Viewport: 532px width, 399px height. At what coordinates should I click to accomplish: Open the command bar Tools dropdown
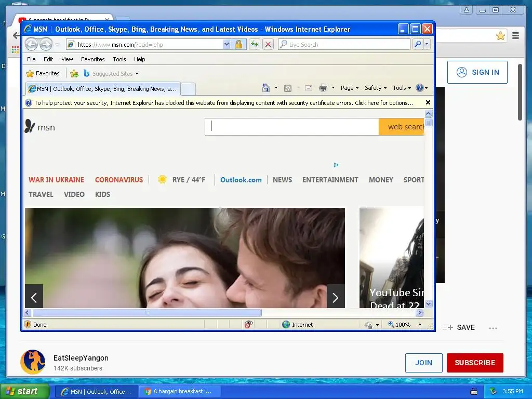402,88
